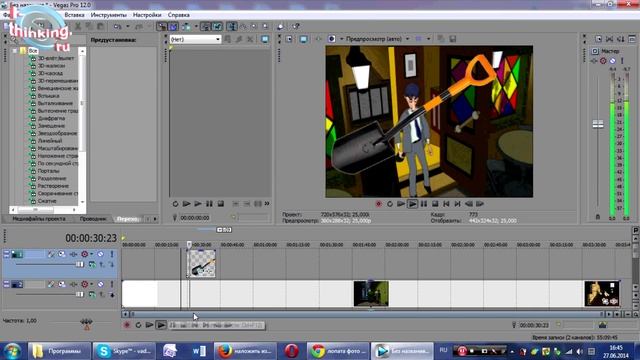The height and width of the screenshot is (360, 640).
Task: Select the Диафрагма transition in the list
Action: [x=51, y=118]
